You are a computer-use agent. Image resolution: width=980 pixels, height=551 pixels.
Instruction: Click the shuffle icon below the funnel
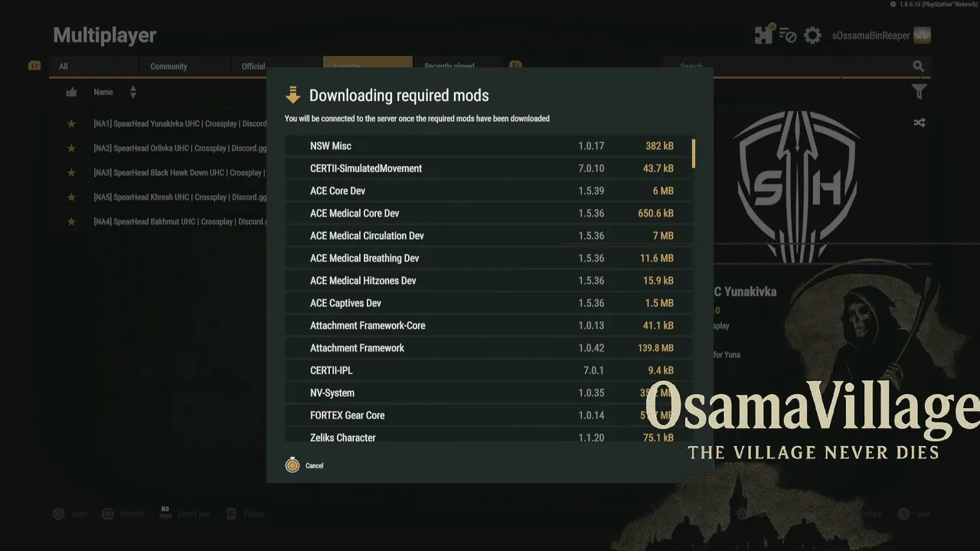pos(920,122)
